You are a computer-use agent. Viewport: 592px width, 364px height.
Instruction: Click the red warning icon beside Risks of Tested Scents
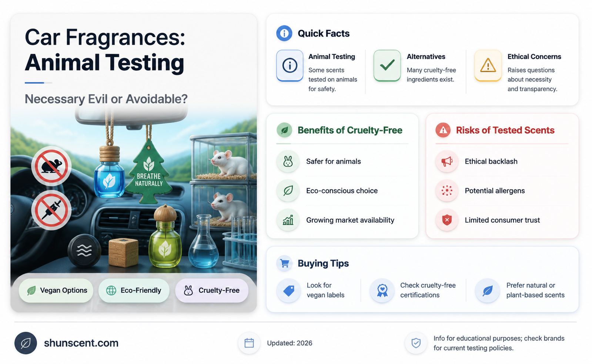(x=443, y=130)
